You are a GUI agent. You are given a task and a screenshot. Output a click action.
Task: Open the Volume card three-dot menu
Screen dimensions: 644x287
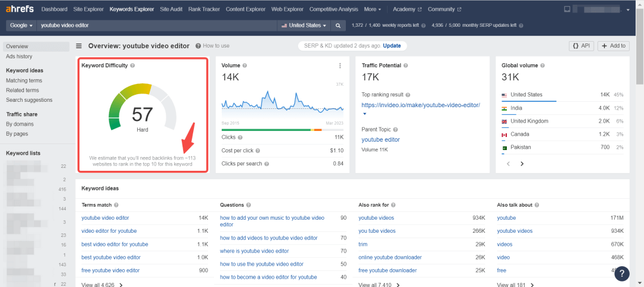point(340,65)
